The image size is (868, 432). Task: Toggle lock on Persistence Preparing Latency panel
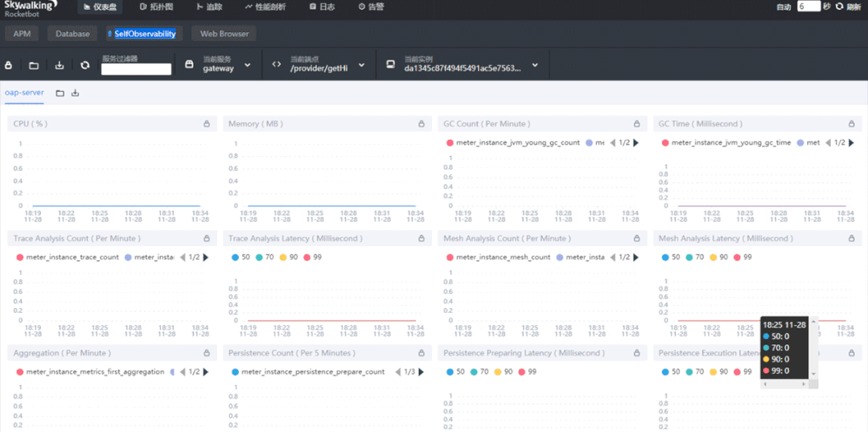636,353
